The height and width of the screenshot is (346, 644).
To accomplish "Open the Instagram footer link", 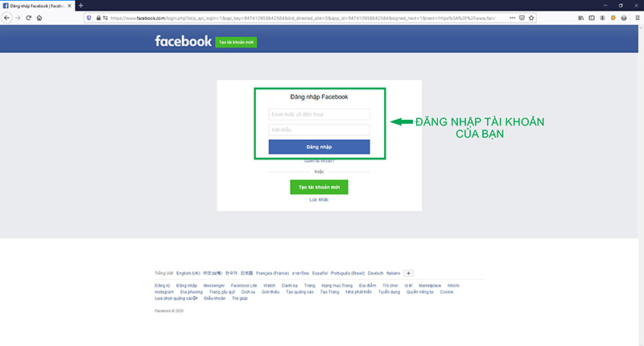I will [x=164, y=292].
